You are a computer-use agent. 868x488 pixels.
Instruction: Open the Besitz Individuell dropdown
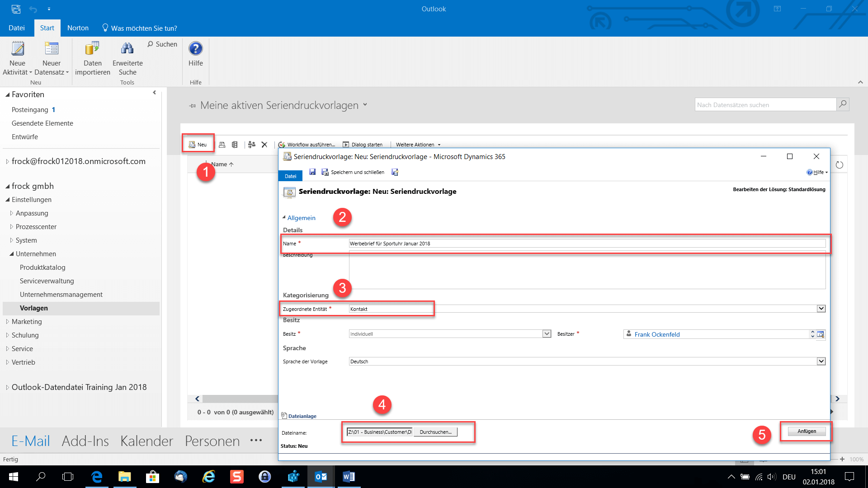pyautogui.click(x=547, y=334)
